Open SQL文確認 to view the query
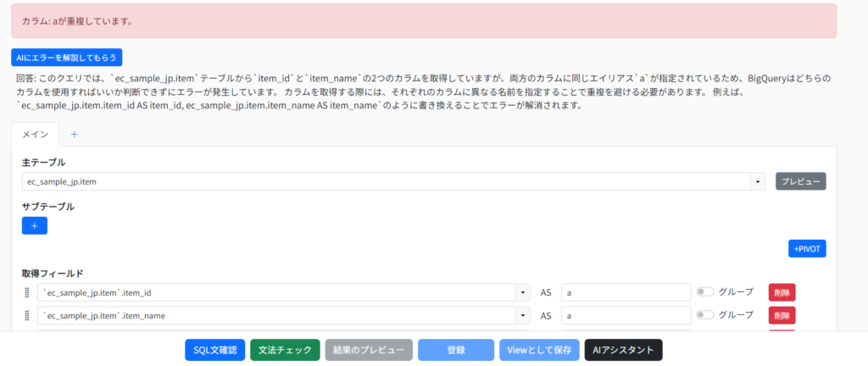 click(x=215, y=350)
